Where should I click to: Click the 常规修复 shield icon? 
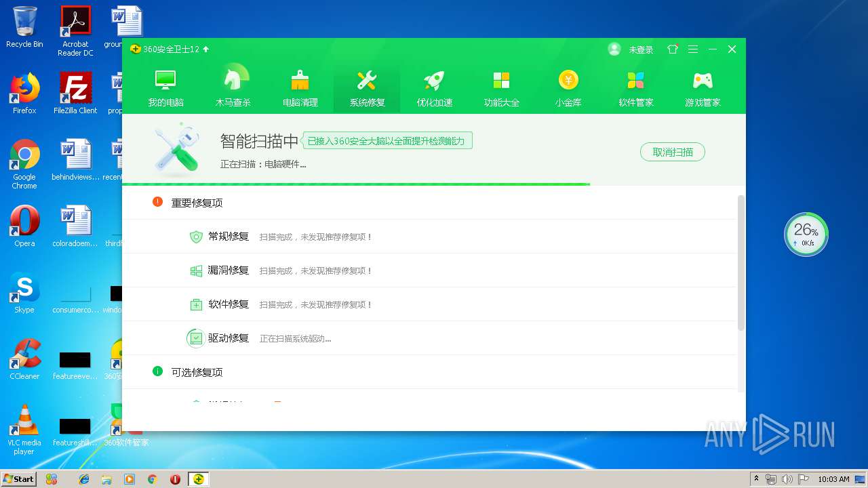click(x=196, y=237)
